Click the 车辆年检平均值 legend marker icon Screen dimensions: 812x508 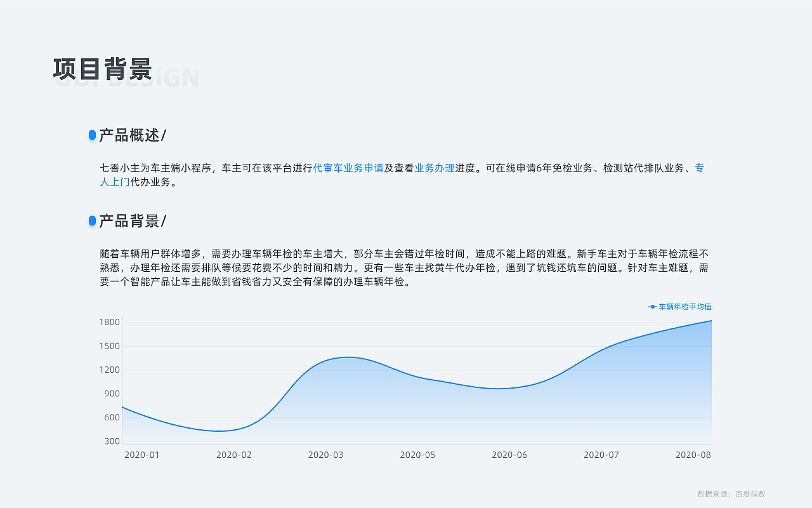click(x=652, y=307)
